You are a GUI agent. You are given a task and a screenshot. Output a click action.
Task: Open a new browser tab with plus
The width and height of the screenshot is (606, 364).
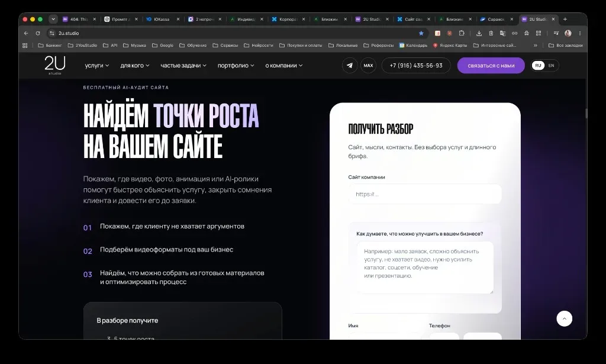pyautogui.click(x=565, y=19)
